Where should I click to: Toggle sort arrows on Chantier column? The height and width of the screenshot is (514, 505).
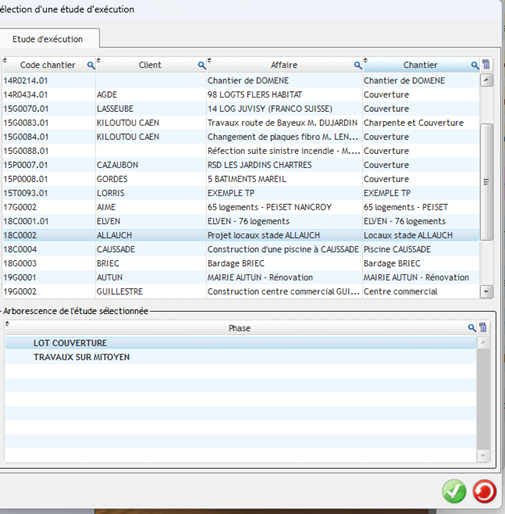366,60
